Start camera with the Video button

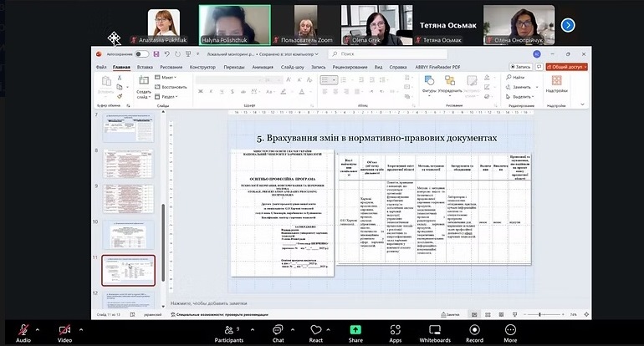tap(64, 330)
